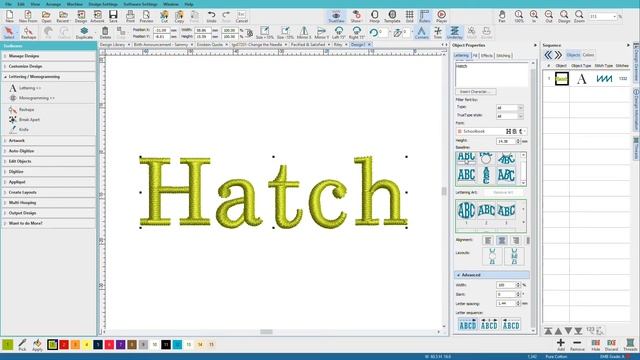Save the design with the floppy icon
Screen dimensions: 640x360
click(x=113, y=16)
